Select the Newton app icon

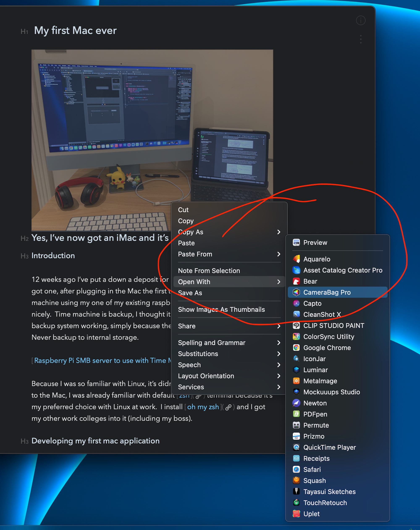(296, 403)
